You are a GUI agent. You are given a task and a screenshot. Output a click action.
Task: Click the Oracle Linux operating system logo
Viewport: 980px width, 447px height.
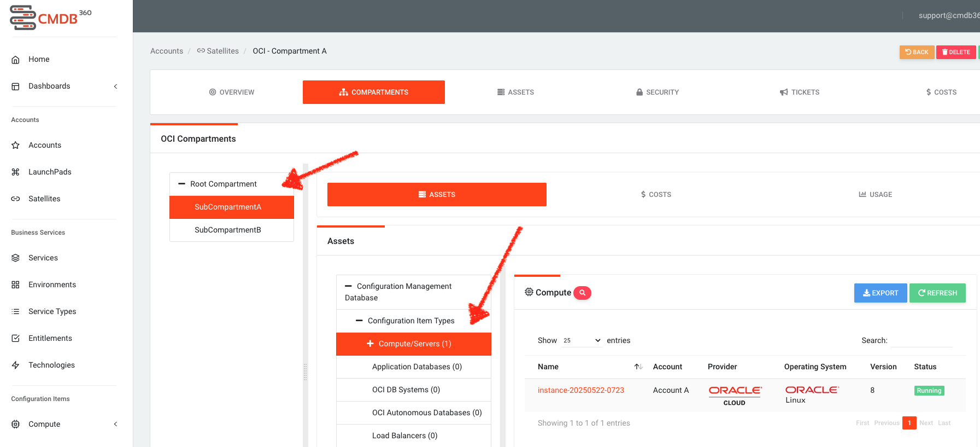[812, 394]
